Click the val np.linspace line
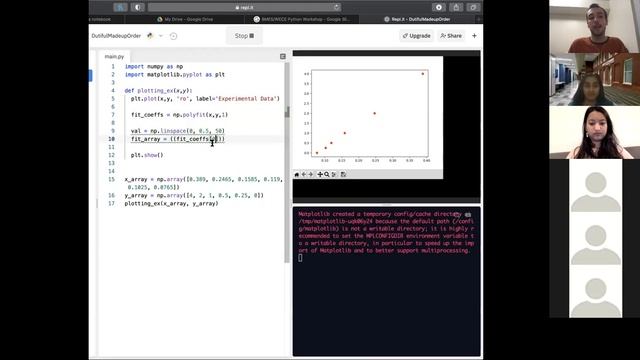 178,131
